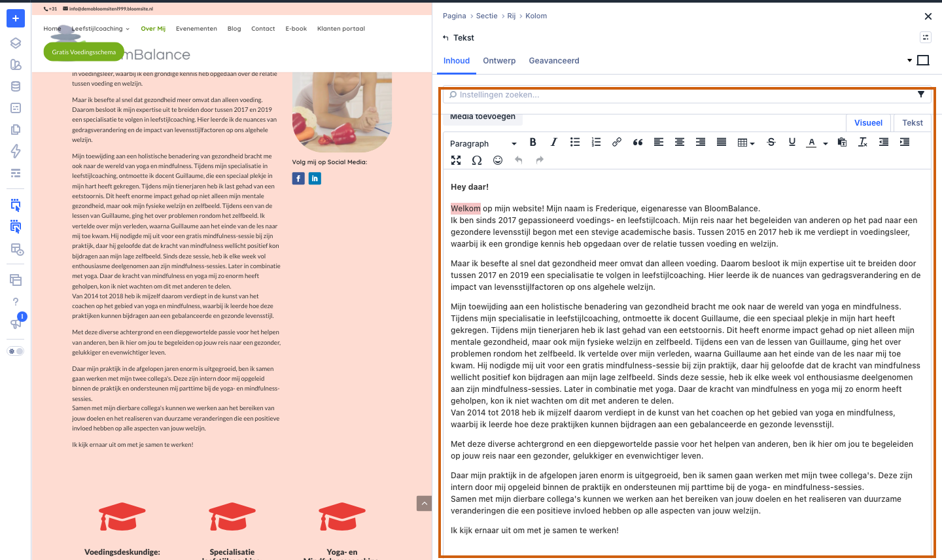
Task: Open the form-list icon in left sidebar
Action: click(16, 108)
